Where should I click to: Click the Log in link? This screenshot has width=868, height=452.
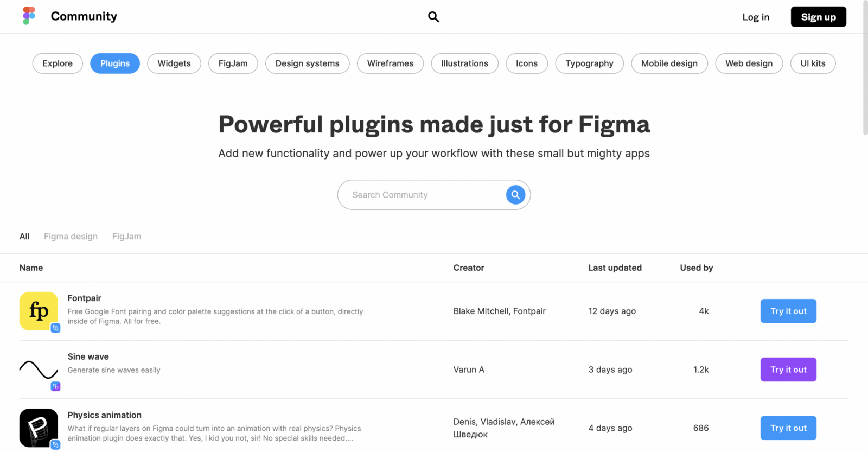click(756, 17)
